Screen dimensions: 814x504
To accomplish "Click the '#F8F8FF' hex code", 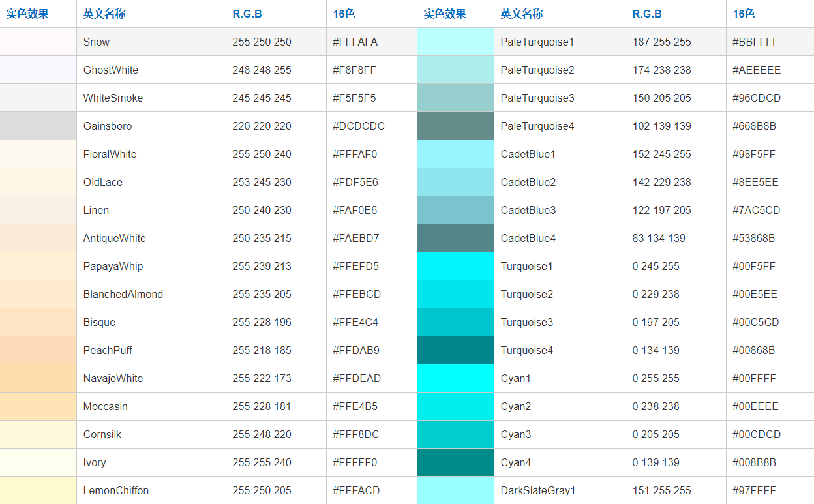I will coord(354,70).
